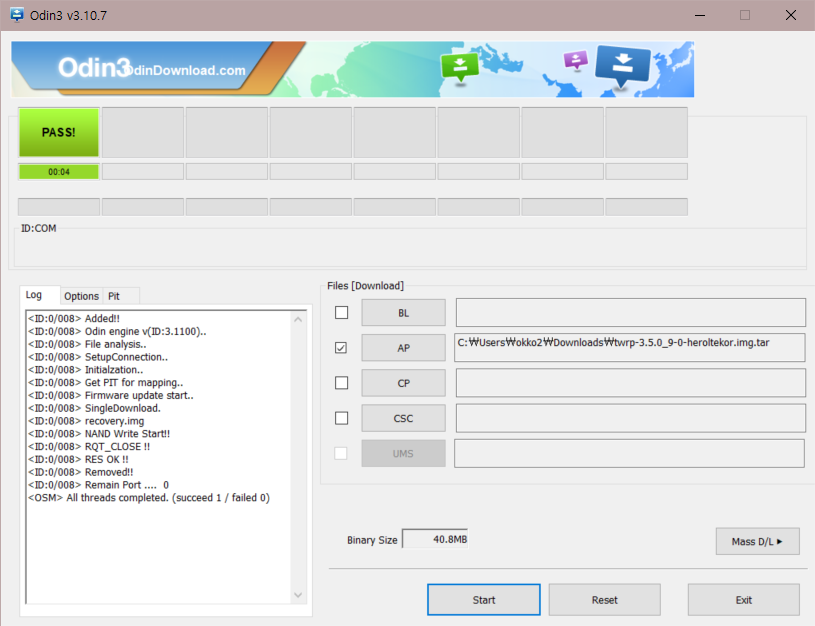This screenshot has height=626, width=815.
Task: Click the empty CSC file path field
Action: pos(630,418)
